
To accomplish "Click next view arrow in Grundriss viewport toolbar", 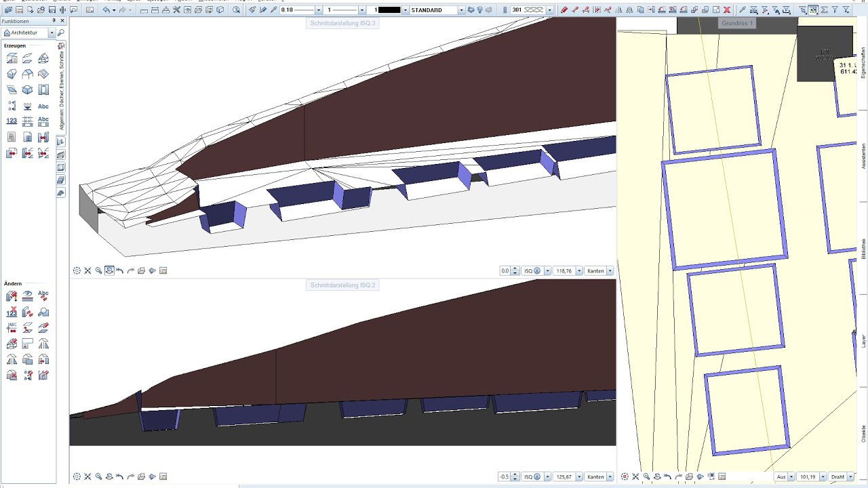I will pos(679,476).
